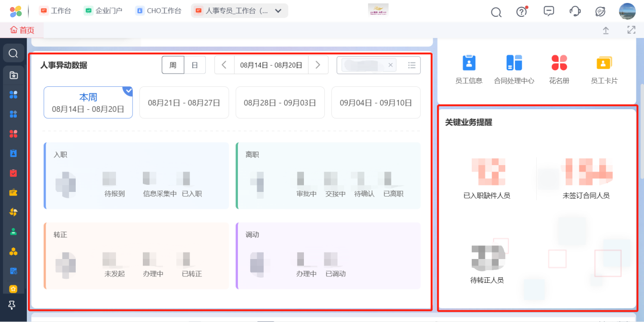
Task: Clear the organization filter with X
Action: click(390, 65)
